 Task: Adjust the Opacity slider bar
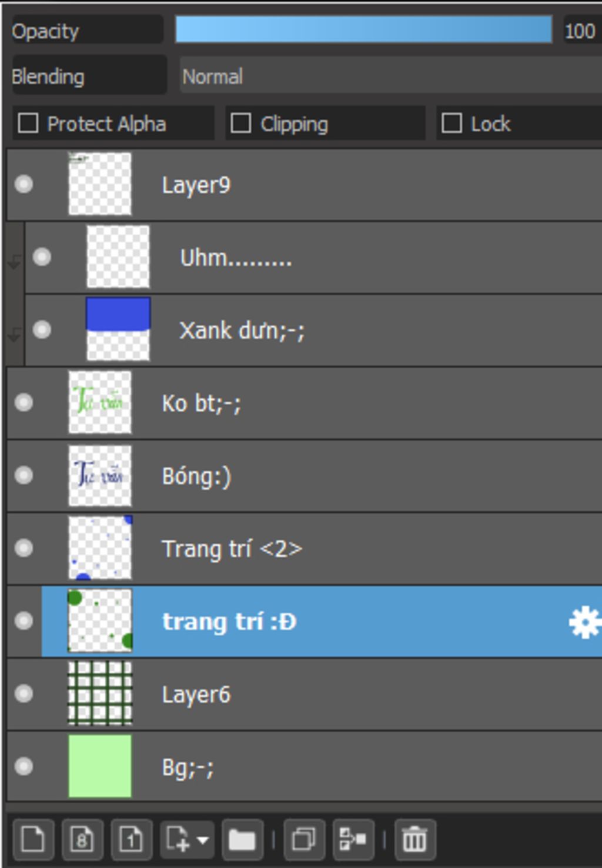(x=363, y=29)
